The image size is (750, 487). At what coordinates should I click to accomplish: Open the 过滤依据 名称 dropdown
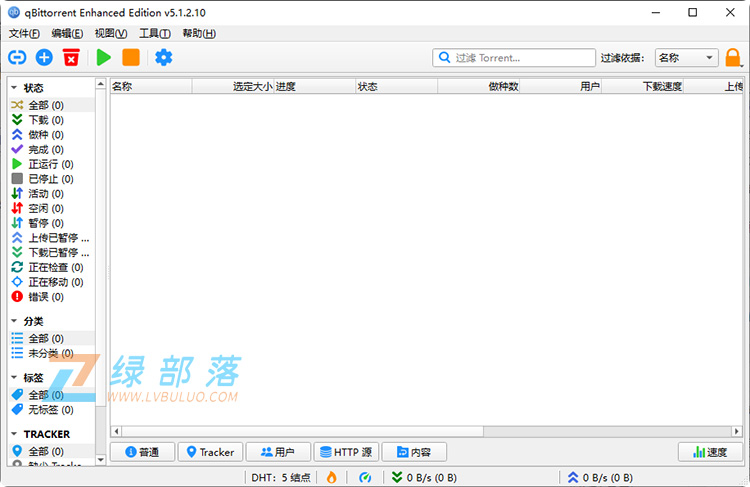686,58
